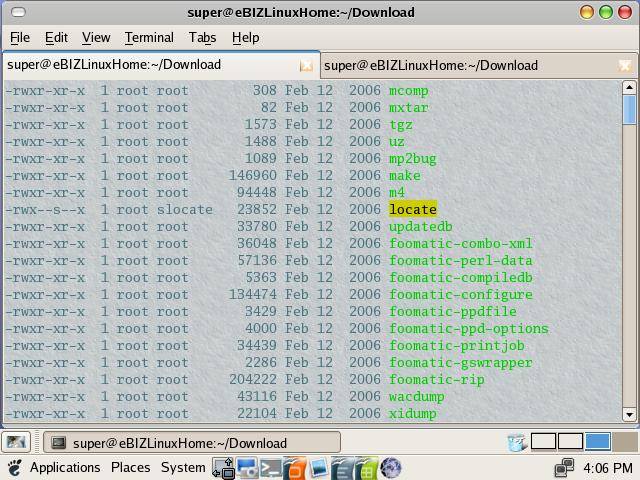The height and width of the screenshot is (480, 640).
Task: Open the OpenOffice Impress launcher
Action: tap(295, 468)
